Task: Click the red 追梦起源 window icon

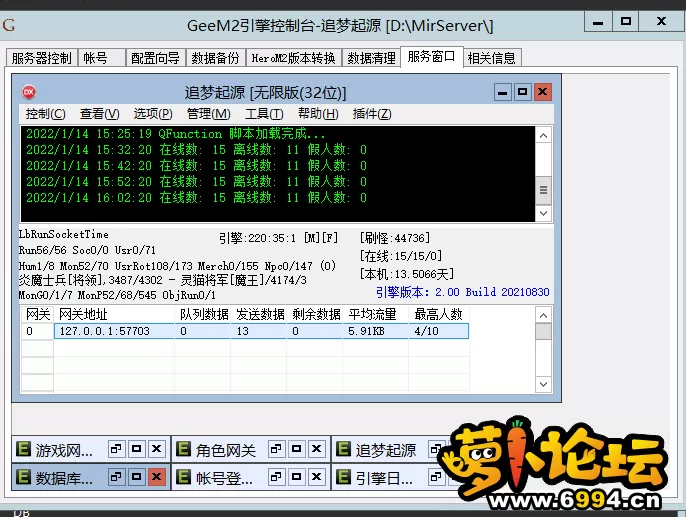Action: point(29,92)
